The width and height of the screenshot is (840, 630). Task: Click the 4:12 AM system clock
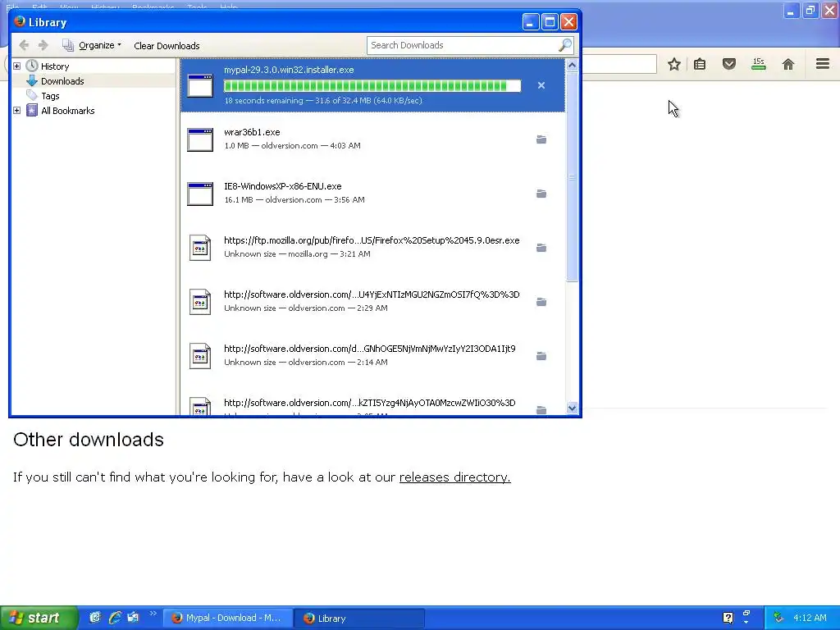(x=810, y=618)
